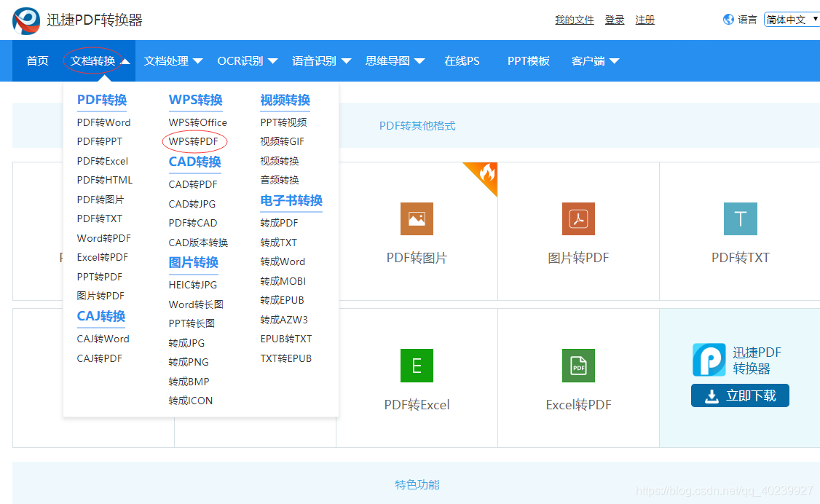This screenshot has width=820, height=504.
Task: Select Word转长图 menu entry
Action: point(196,304)
